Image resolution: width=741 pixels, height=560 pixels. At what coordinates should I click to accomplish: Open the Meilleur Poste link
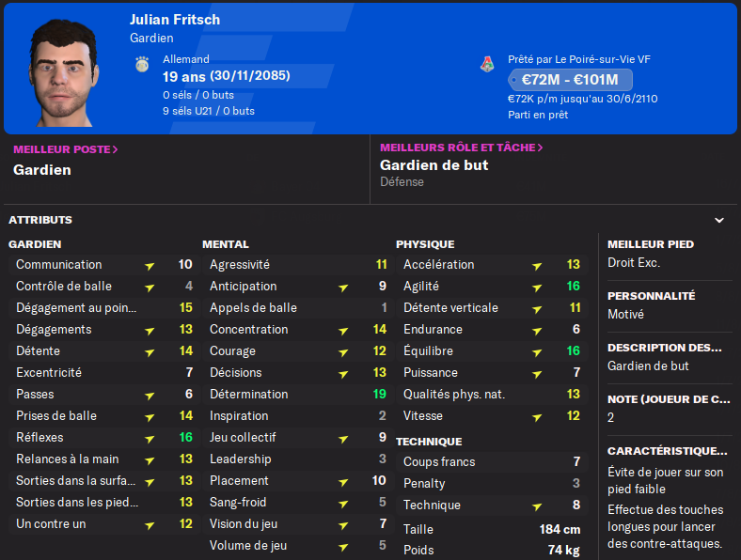[x=66, y=149]
